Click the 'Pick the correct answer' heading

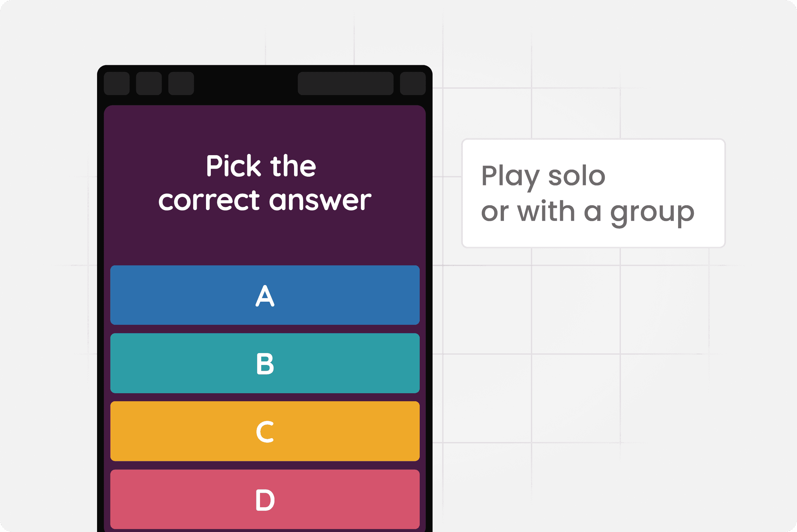265,183
